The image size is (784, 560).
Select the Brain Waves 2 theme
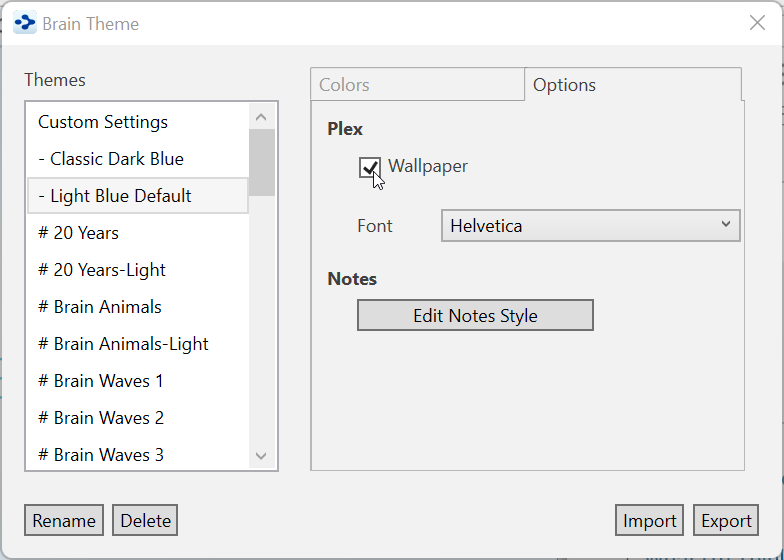click(101, 418)
